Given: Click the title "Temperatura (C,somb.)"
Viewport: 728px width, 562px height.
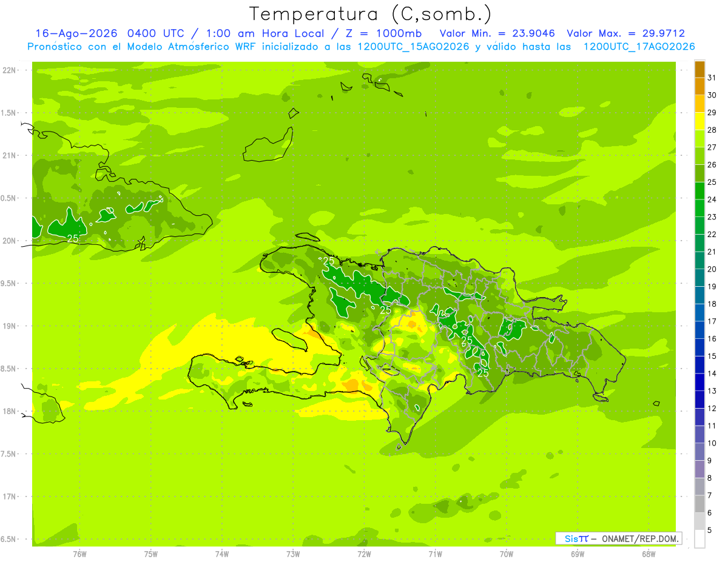Looking at the screenshot, I should pos(371,15).
